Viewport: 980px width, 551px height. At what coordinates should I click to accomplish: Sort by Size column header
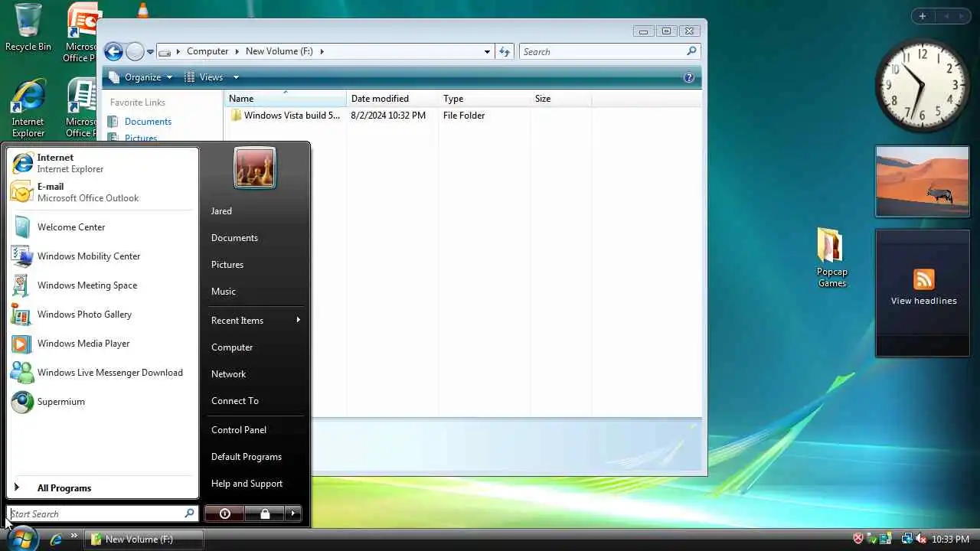[561, 99]
